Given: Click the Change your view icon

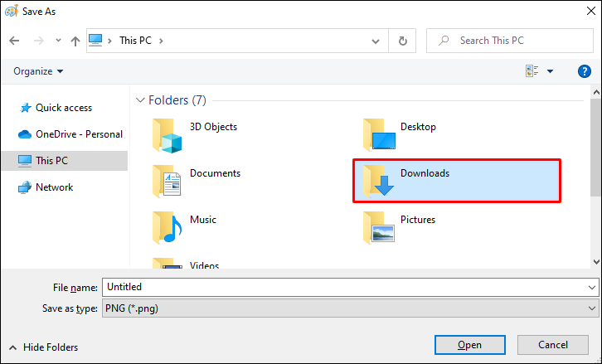Looking at the screenshot, I should [x=532, y=71].
